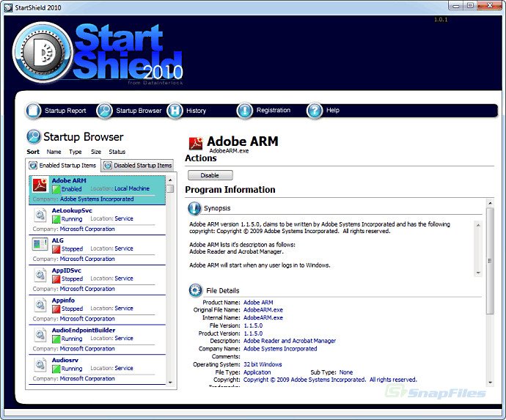Click the green Running flag for AeLookupSvc
The height and width of the screenshot is (420, 506).
point(56,219)
